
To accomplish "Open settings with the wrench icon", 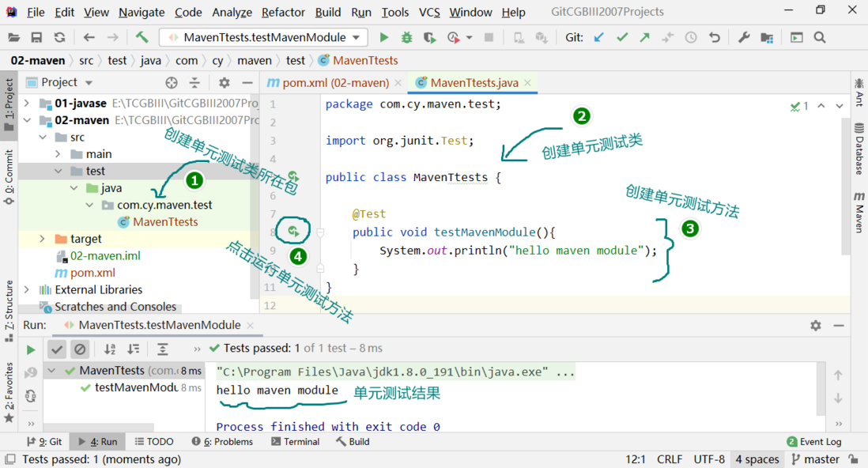I will click(743, 38).
